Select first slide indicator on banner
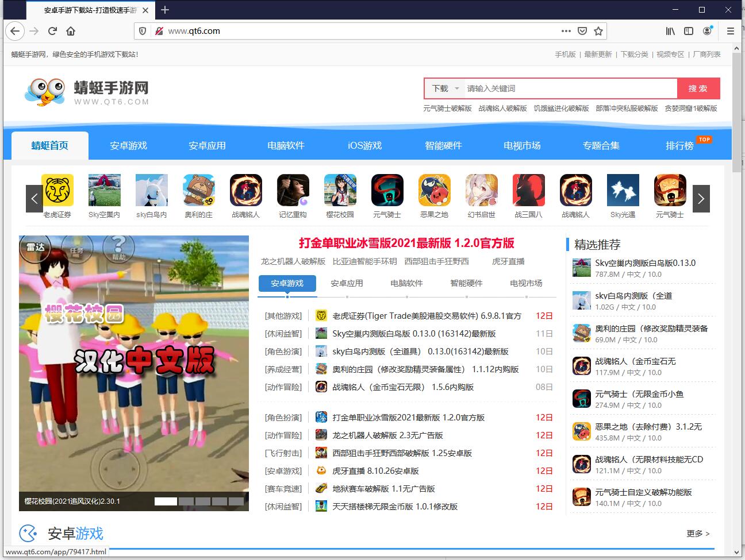This screenshot has height=560, width=745. [166, 501]
